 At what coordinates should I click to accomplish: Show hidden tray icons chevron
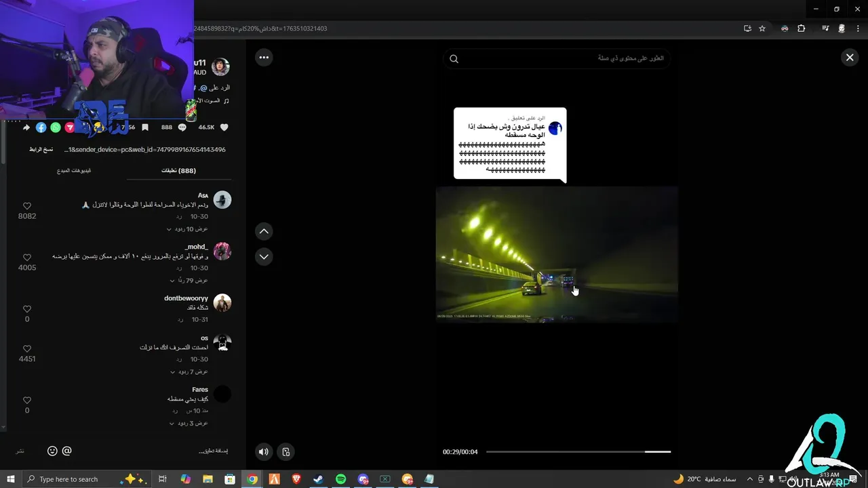click(750, 479)
